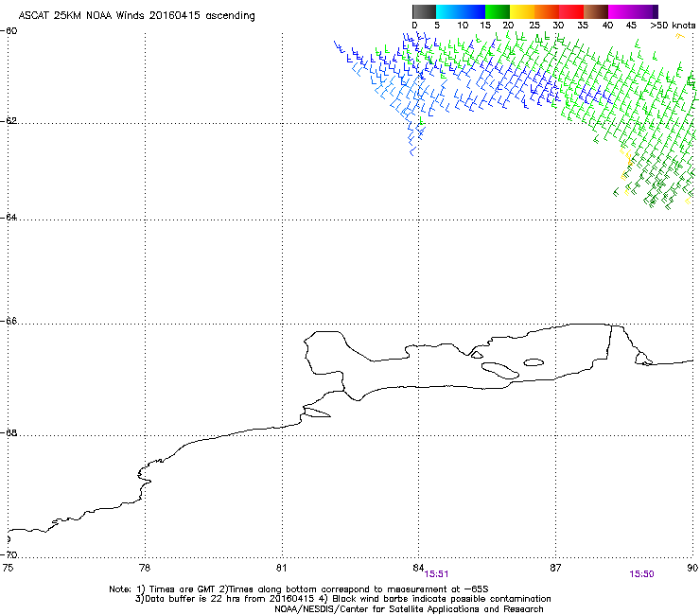Click the longitude label '75'
Viewport: 700px width, 615px height.
[8, 568]
